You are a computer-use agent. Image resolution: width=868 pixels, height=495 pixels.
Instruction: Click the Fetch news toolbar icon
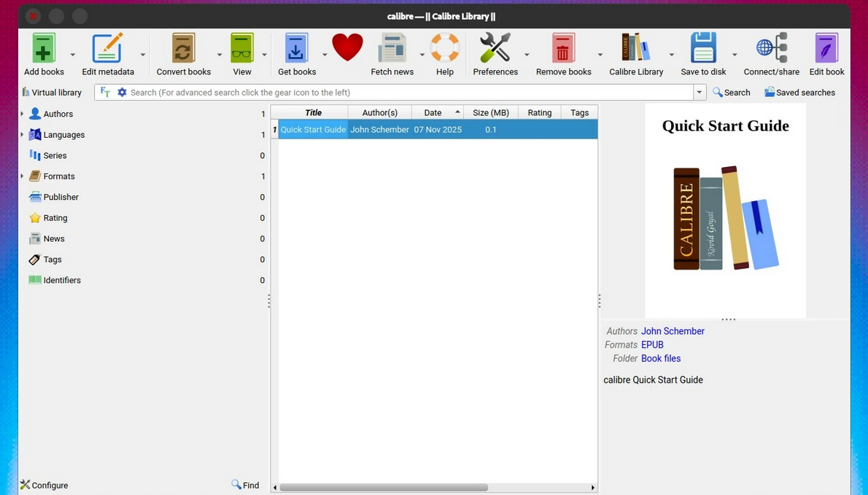click(392, 50)
